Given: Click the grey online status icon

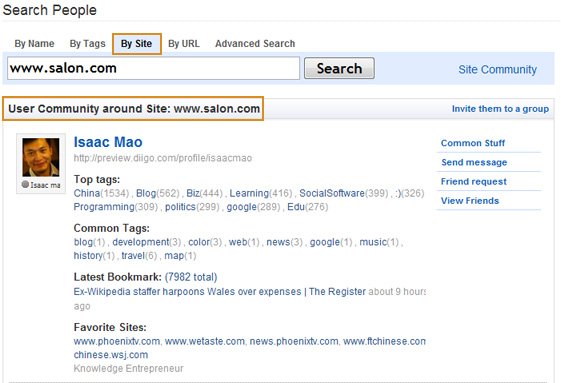Looking at the screenshot, I should [x=25, y=184].
